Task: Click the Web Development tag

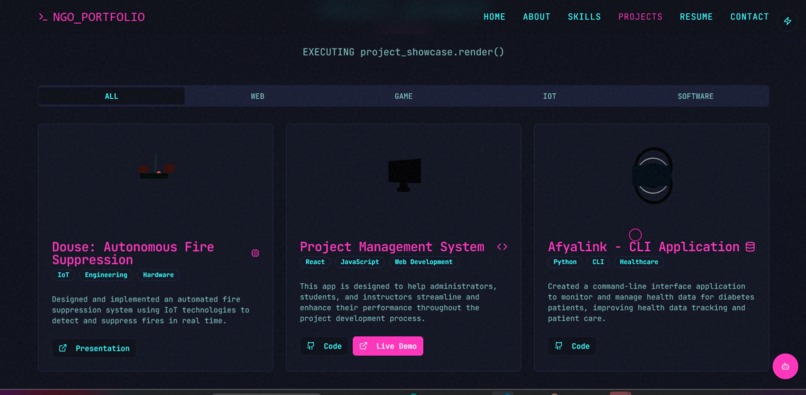Action: click(x=424, y=262)
